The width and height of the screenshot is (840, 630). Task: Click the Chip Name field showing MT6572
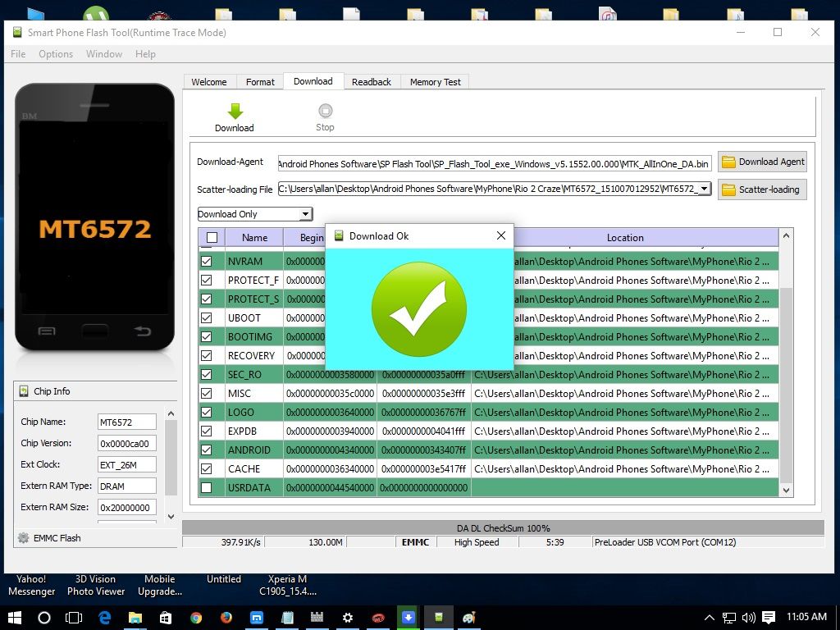126,422
